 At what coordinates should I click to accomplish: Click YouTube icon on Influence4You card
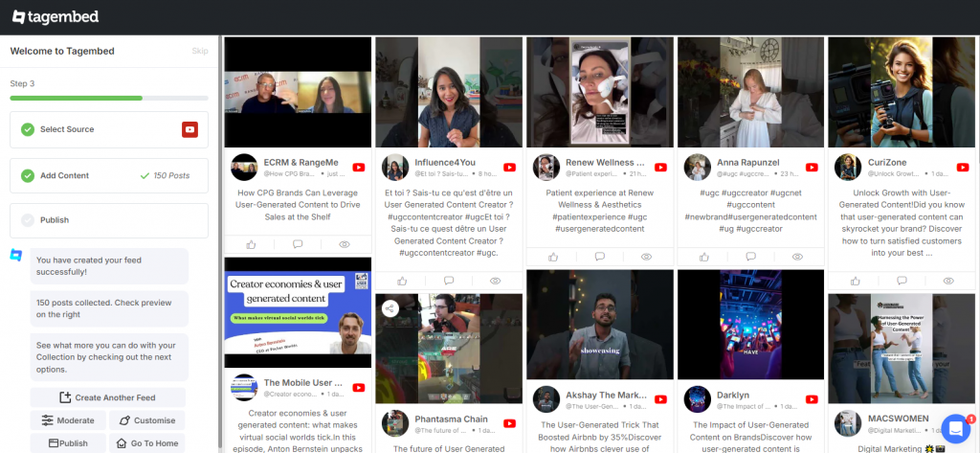(x=509, y=167)
